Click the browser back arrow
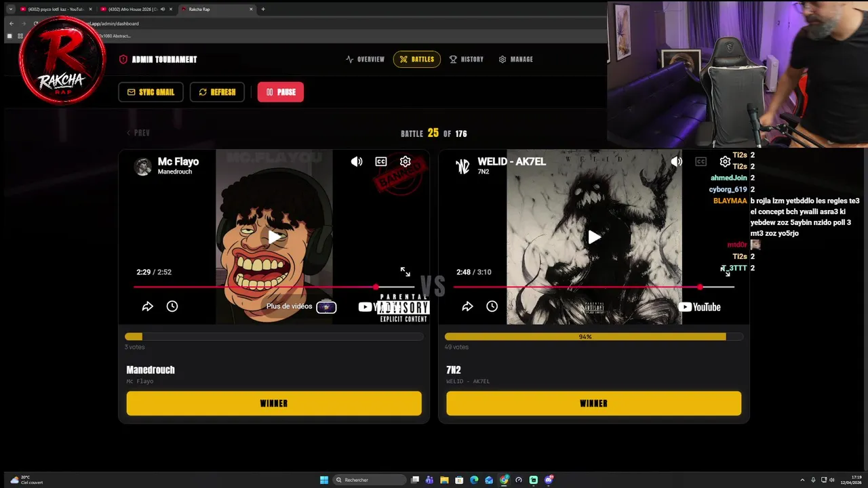This screenshot has width=868, height=488. 11,24
